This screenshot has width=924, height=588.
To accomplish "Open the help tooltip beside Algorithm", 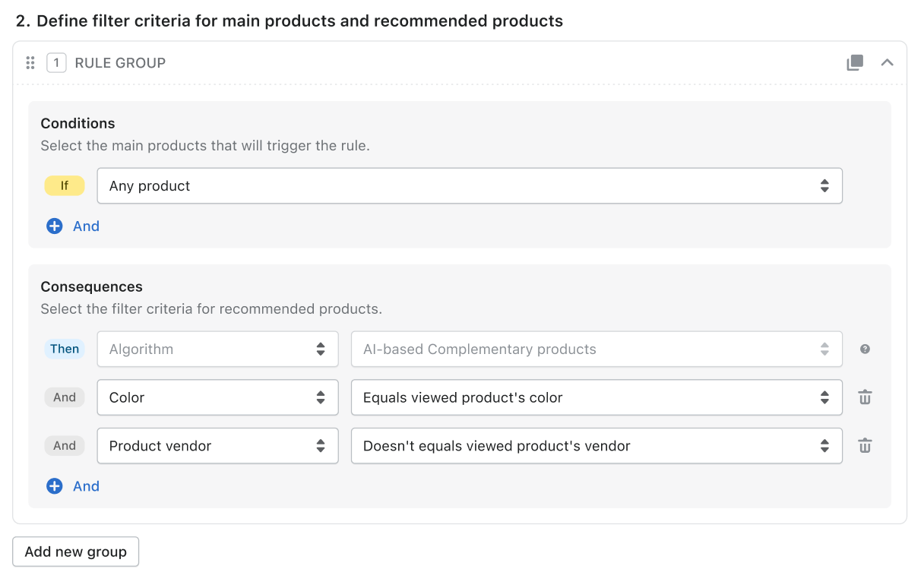I will 865,349.
